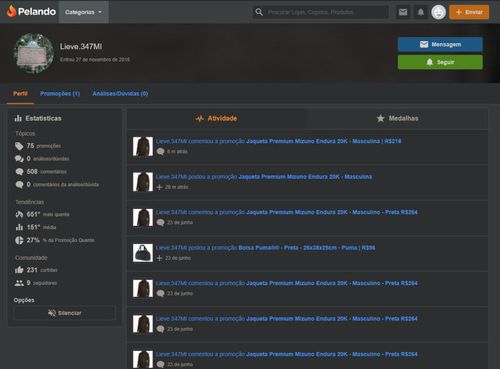Viewport: 500px width, 369px height.
Task: Click plus icon next to 28 m atrás
Action: pos(159,187)
